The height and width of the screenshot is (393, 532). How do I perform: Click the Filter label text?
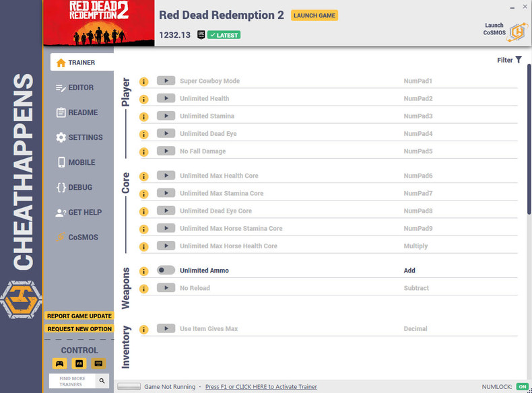click(505, 60)
